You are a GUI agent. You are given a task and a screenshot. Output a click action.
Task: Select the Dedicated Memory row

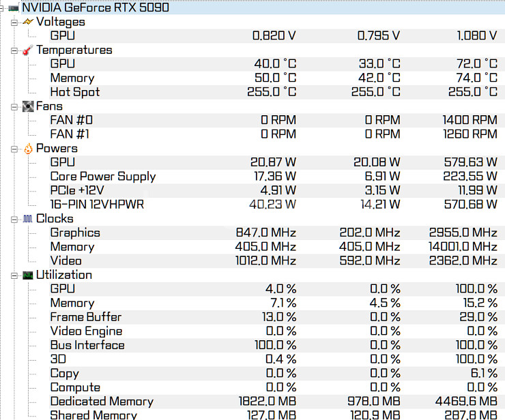point(101,402)
